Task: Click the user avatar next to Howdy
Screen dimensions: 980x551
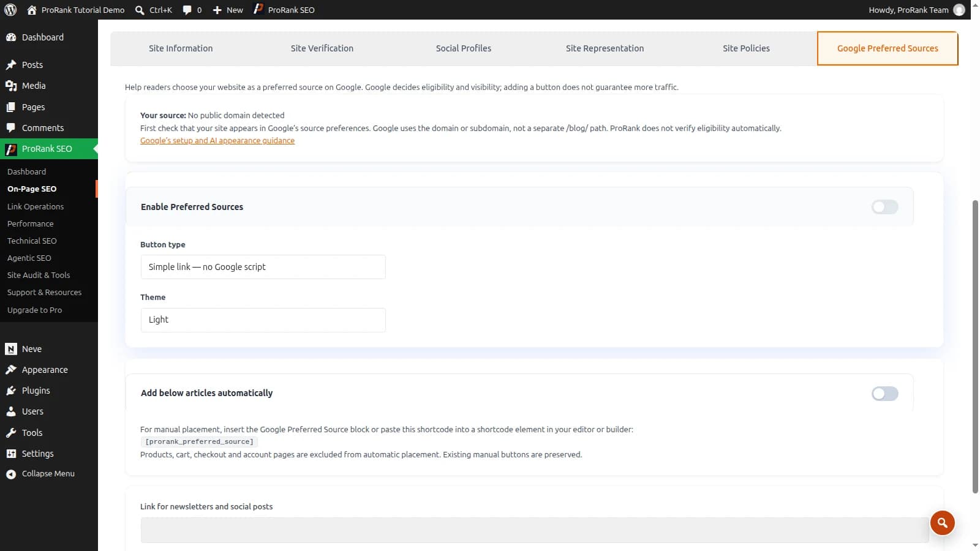Action: coord(959,10)
